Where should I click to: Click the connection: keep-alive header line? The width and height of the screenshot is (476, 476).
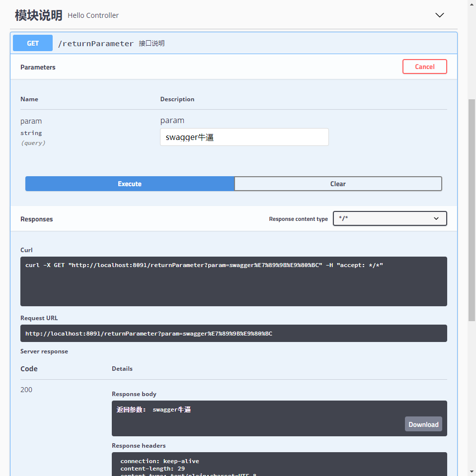tap(159, 461)
